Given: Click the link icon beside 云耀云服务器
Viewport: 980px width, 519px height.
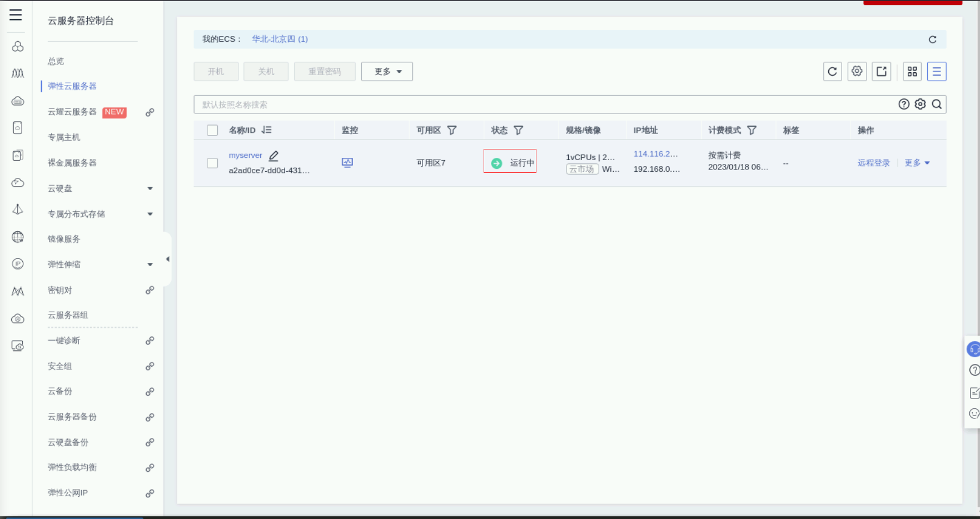Looking at the screenshot, I should 150,112.
